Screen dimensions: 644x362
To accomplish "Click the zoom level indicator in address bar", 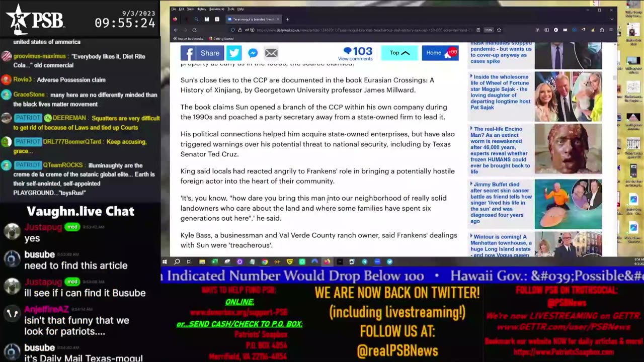I will click(x=489, y=30).
